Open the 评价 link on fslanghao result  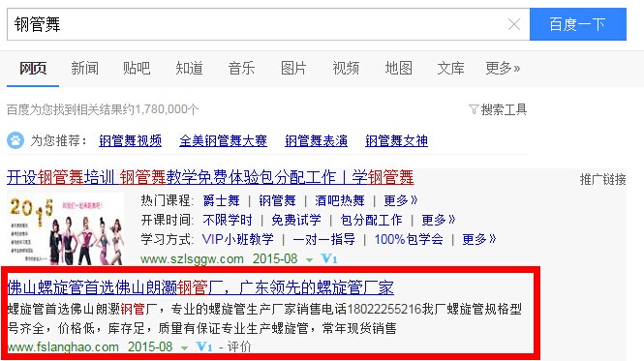pos(239,347)
